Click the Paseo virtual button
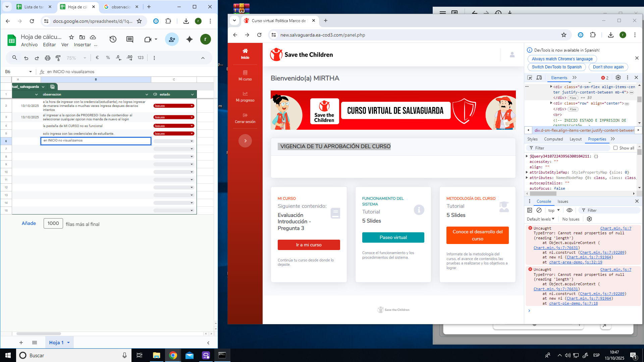This screenshot has height=362, width=644. 393,237
